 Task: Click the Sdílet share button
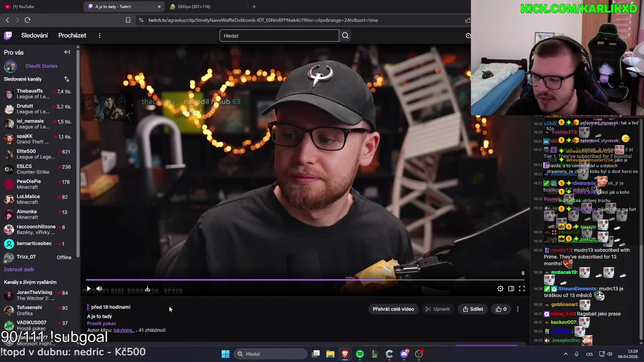point(473,309)
